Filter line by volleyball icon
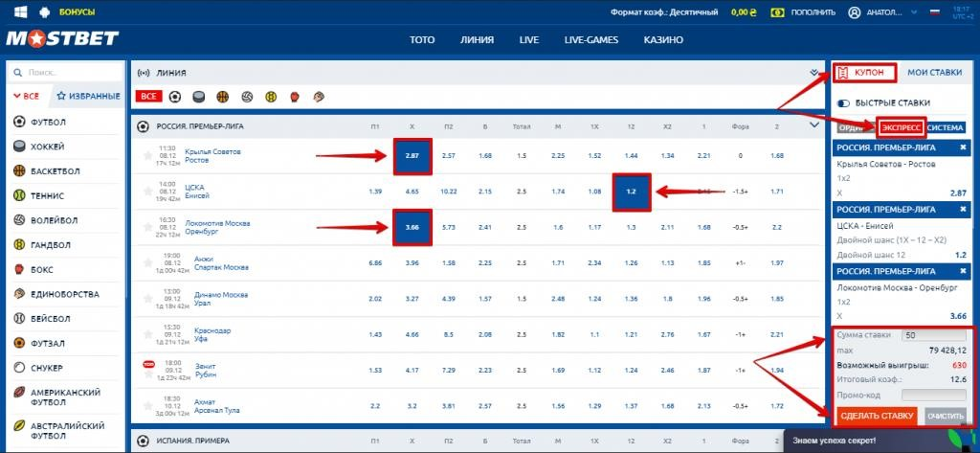 (x=247, y=97)
